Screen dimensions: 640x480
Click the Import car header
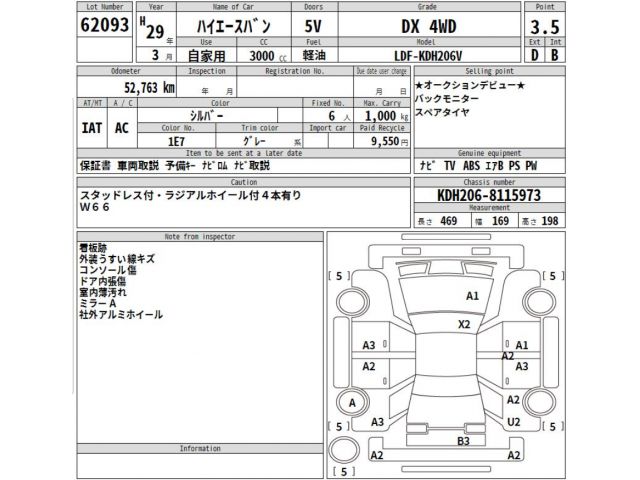click(x=328, y=128)
